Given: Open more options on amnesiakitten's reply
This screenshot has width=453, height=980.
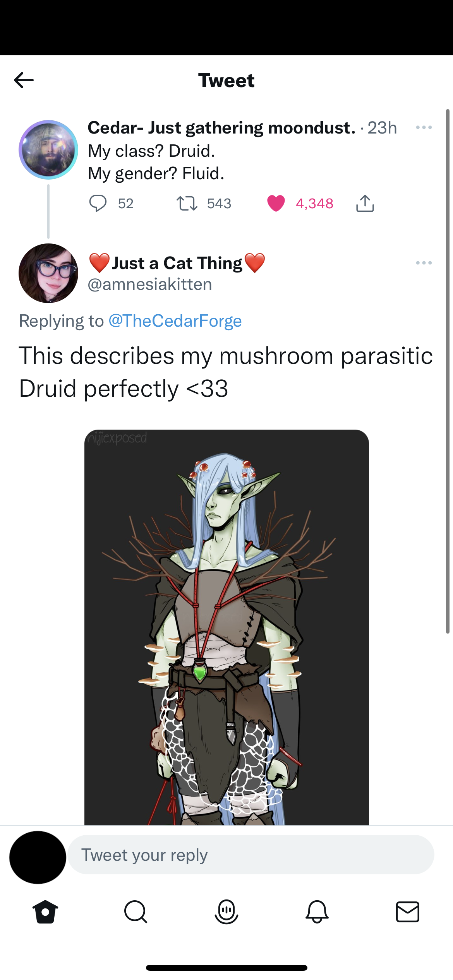Looking at the screenshot, I should [424, 263].
